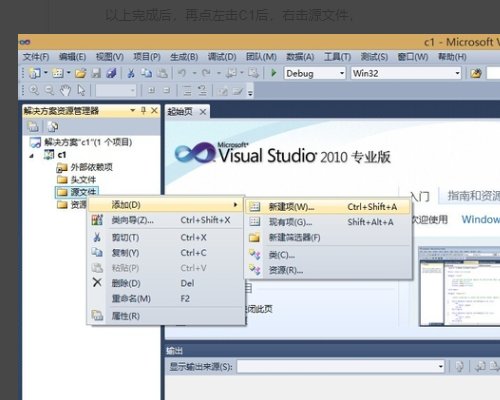This screenshot has height=400, width=500.
Task: Select 现有项(G)... in the submenu
Action: pos(328,222)
